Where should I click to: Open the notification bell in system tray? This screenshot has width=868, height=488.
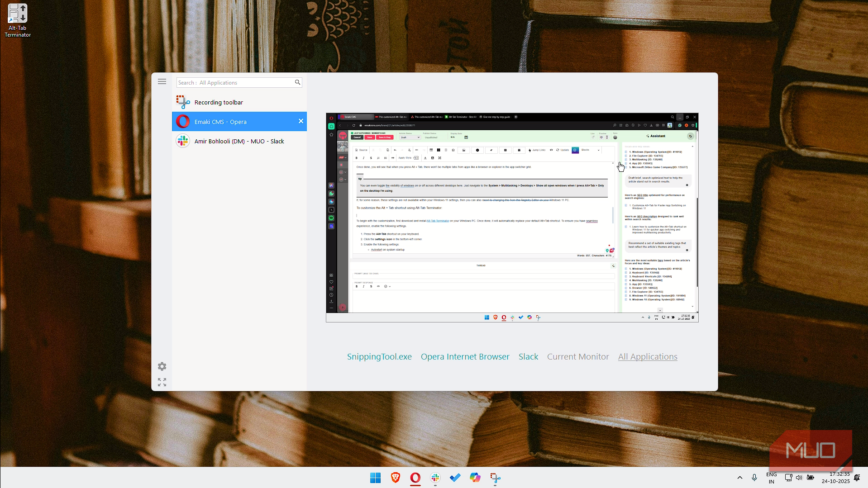coord(857,478)
